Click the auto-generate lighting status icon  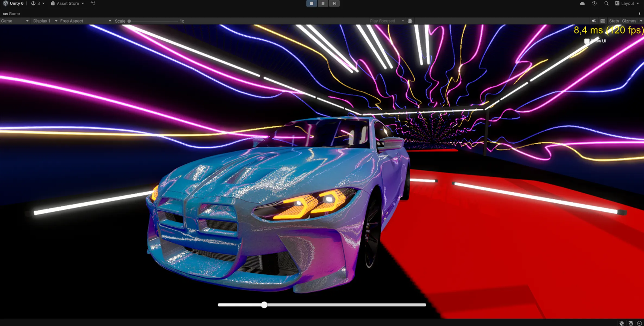631,323
